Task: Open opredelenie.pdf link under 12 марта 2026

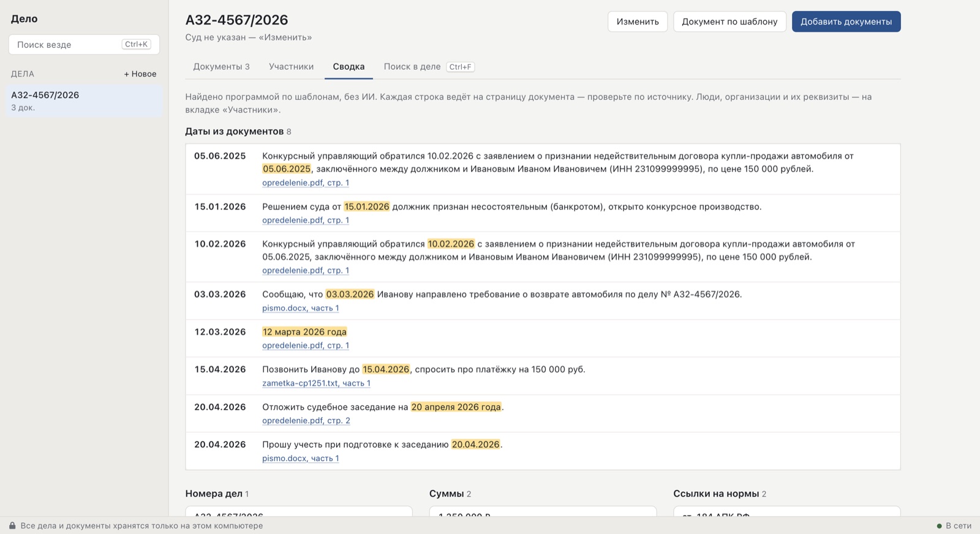Action: [x=306, y=345]
